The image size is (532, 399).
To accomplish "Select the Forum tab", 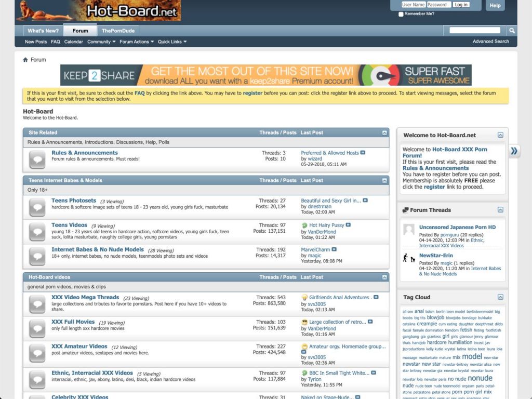I will (80, 31).
